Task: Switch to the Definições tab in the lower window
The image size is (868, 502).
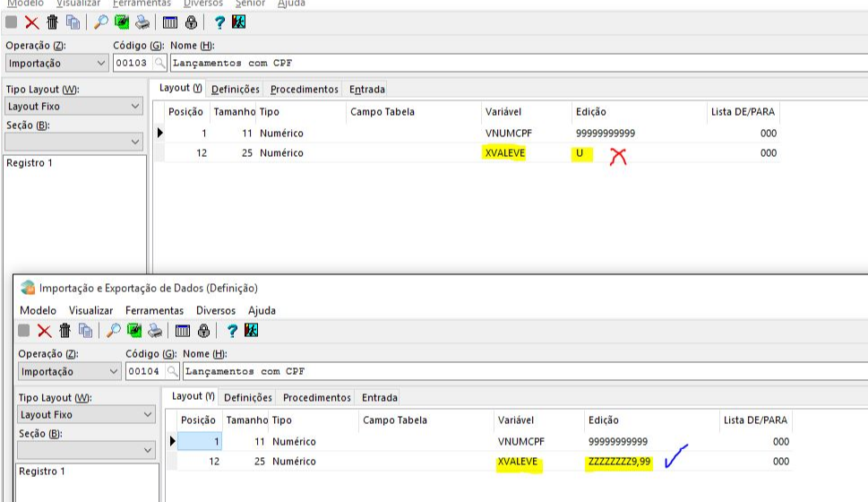Action: point(248,397)
